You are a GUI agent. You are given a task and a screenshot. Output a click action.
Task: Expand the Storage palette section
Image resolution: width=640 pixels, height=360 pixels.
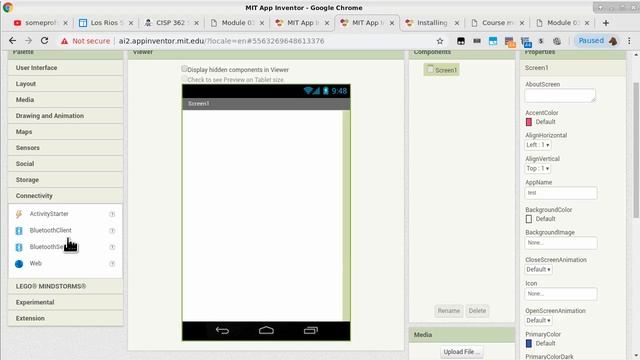[65, 180]
